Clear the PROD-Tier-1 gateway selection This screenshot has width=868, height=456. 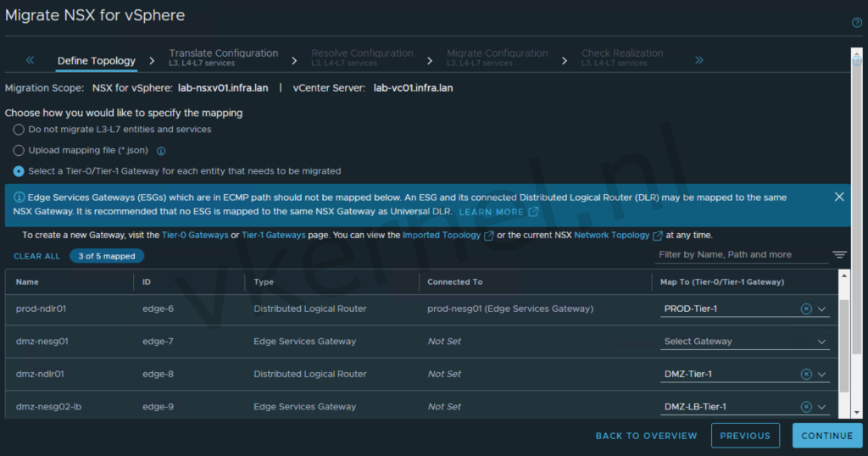(806, 309)
